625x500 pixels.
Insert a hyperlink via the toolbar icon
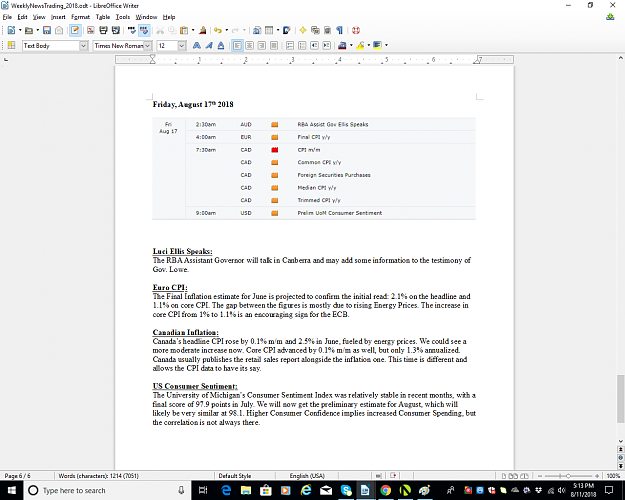click(257, 30)
